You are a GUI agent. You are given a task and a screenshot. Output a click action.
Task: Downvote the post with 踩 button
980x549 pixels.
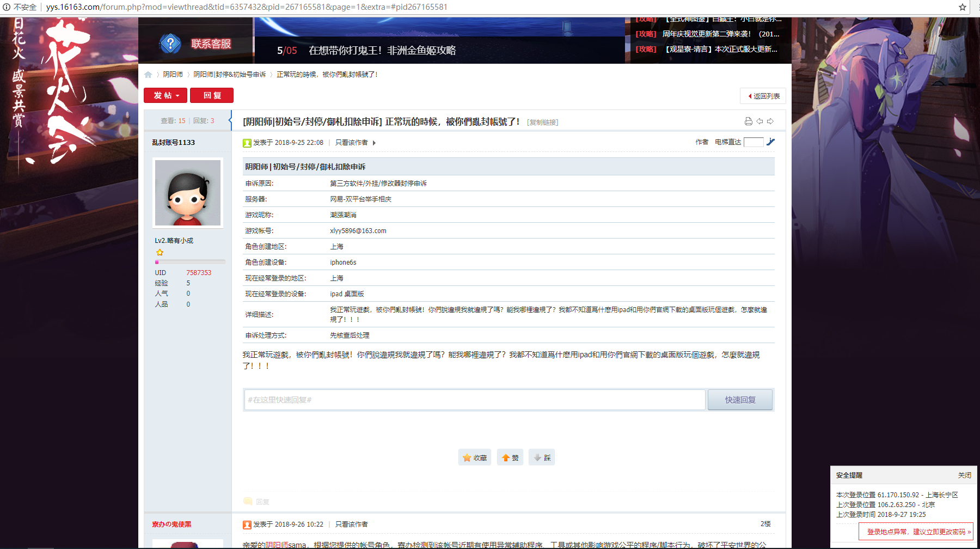click(x=542, y=457)
